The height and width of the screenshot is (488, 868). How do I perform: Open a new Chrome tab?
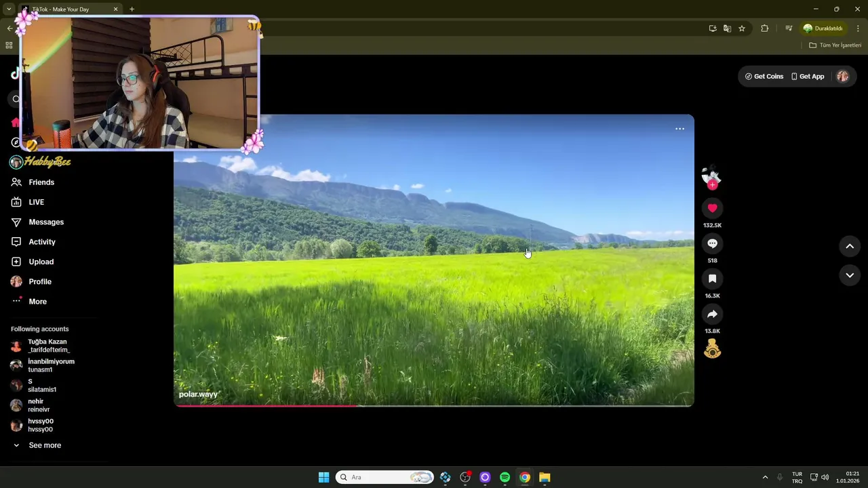coord(132,9)
